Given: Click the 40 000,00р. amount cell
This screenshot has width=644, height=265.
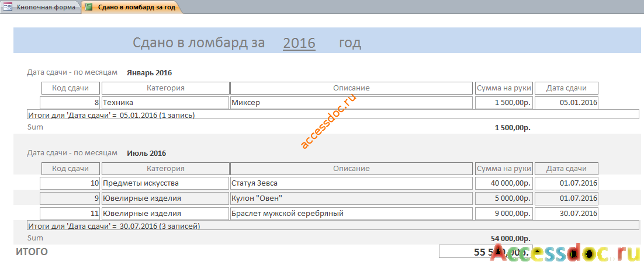Looking at the screenshot, I should (504, 183).
